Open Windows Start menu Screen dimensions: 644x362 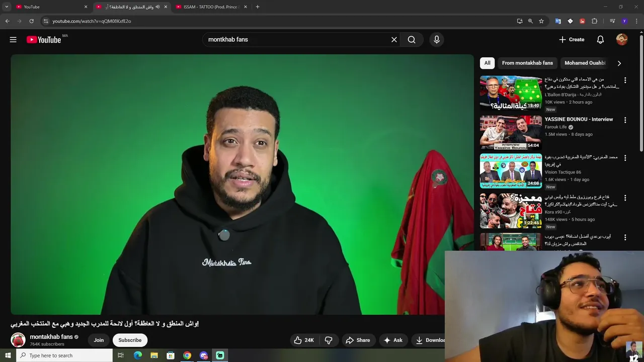pos(8,355)
